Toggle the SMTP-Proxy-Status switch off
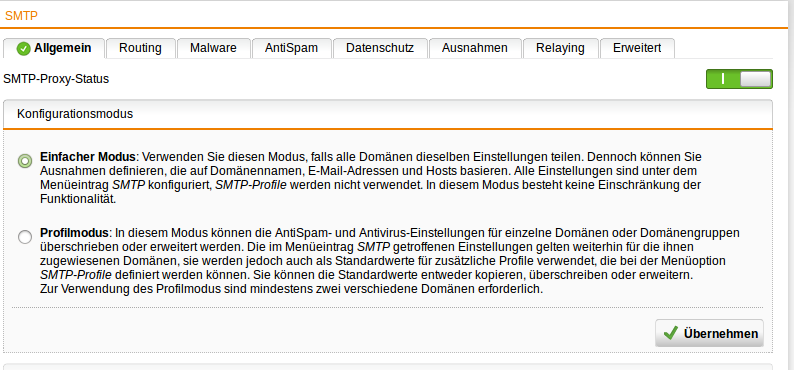Image resolution: width=794 pixels, height=370 pixels. pos(739,79)
